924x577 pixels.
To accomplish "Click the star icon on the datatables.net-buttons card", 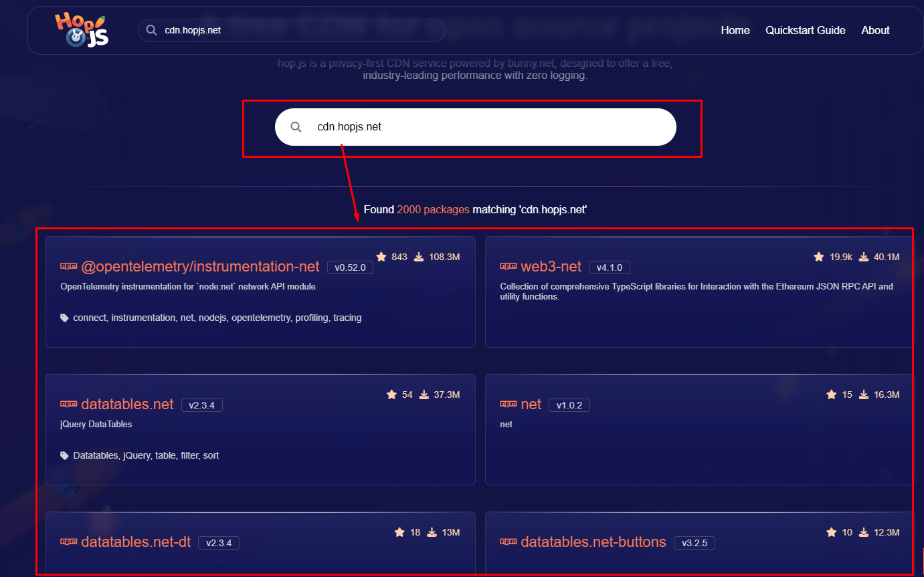I will (831, 532).
